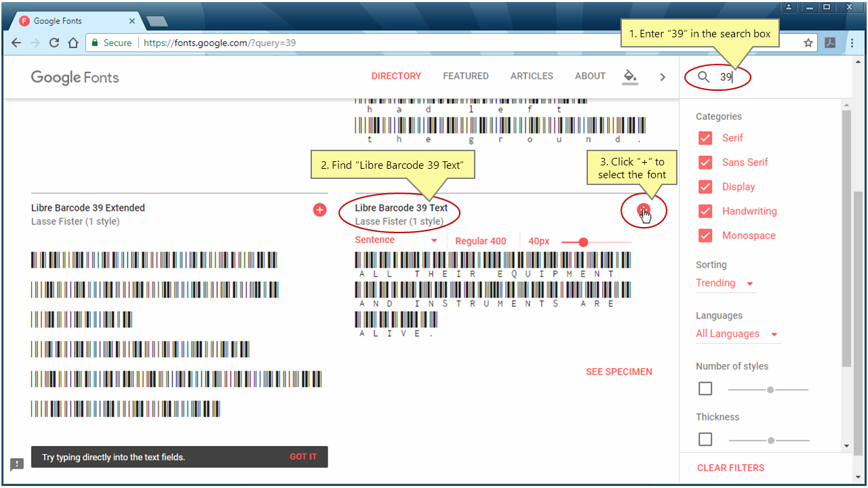Close the Google Fonts browser tab
The height and width of the screenshot is (488, 868).
coord(132,21)
